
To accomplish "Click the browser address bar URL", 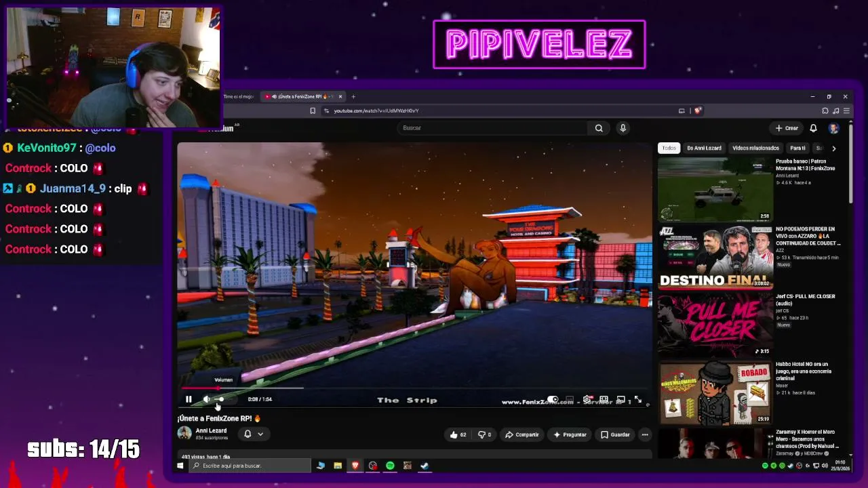I will [x=376, y=110].
